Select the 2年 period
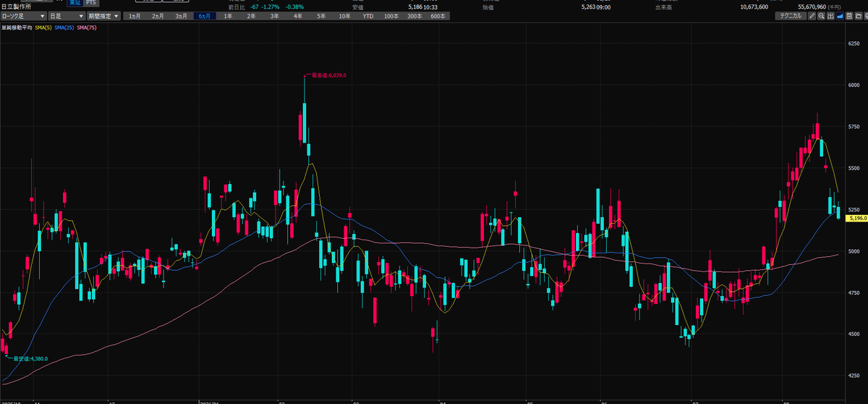This screenshot has height=404, width=868. [x=251, y=16]
